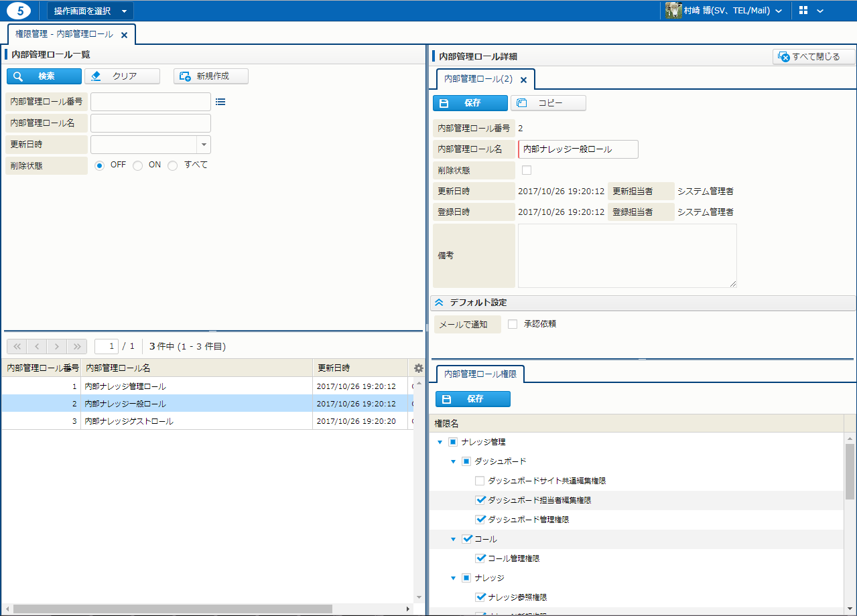Screen dimensions: 857x616
Task: Go to next page in pagination bar
Action: 57,346
